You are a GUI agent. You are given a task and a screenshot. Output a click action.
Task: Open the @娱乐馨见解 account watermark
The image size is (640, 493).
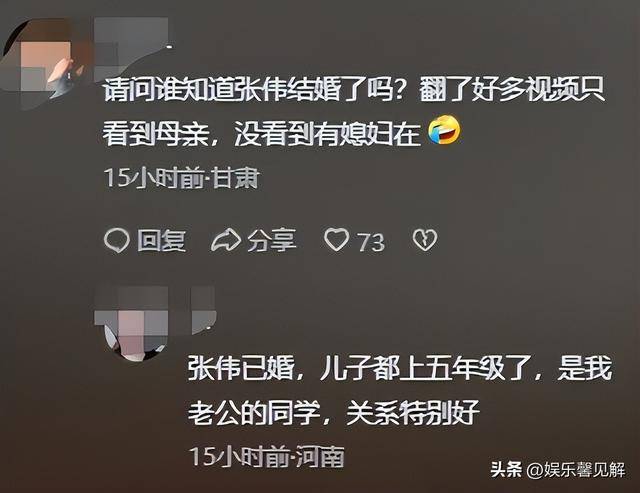tap(576, 470)
